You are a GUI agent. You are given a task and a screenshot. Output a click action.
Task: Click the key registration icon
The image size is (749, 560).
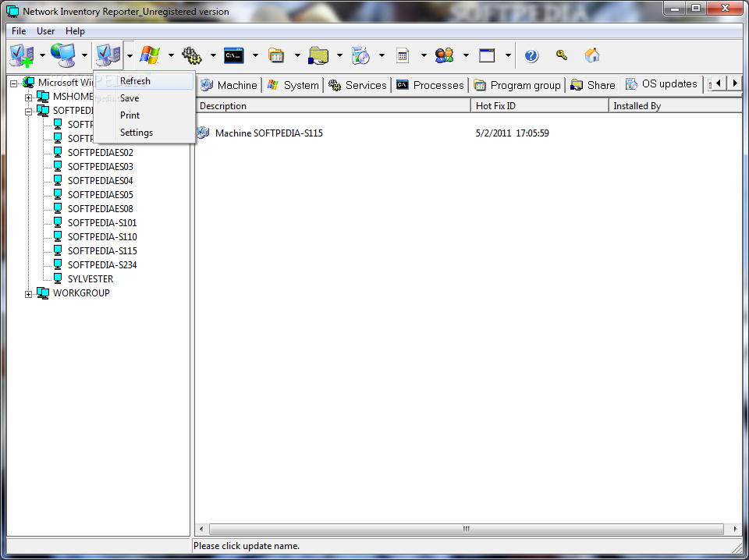point(562,55)
